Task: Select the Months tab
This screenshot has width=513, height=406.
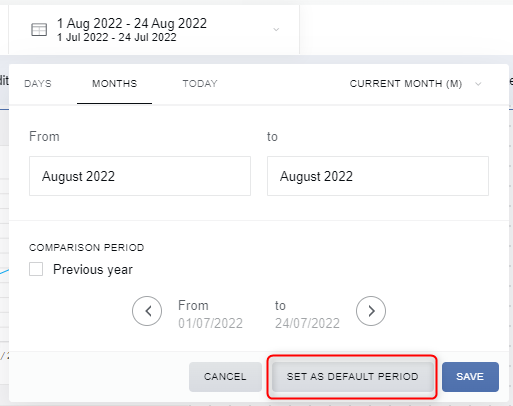Action: [114, 83]
